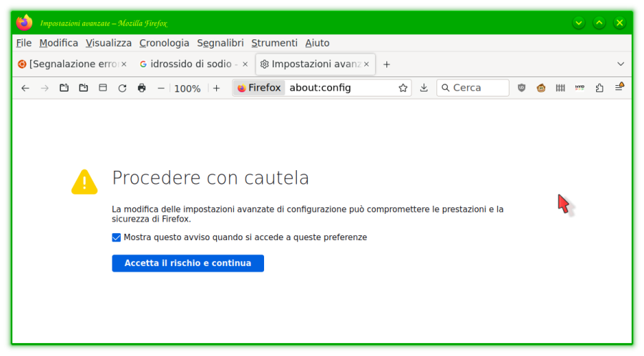Close the Impostazioni avanzate tab
This screenshot has width=644, height=356.
click(x=366, y=64)
